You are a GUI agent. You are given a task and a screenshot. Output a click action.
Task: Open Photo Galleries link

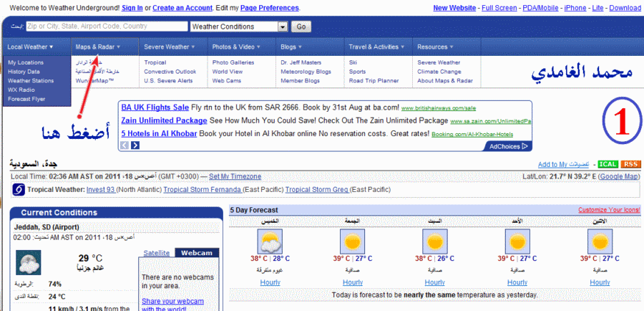pyautogui.click(x=233, y=62)
